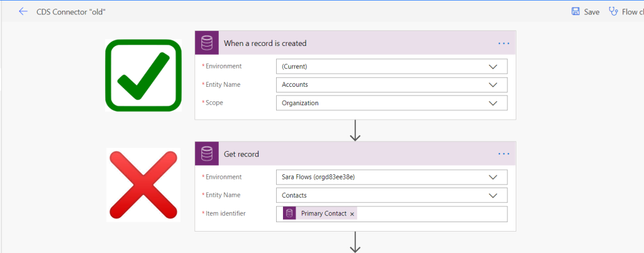Click the Primary Contact token's database icon

[x=290, y=213]
